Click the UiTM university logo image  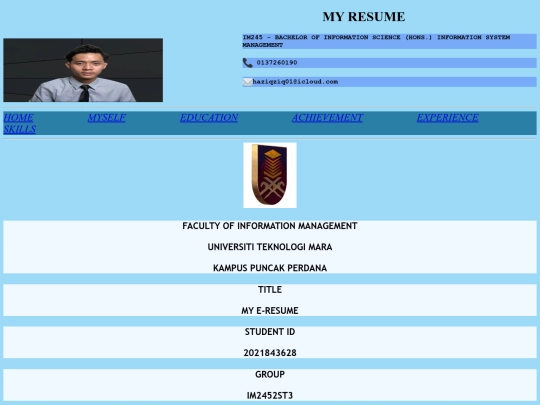(270, 175)
